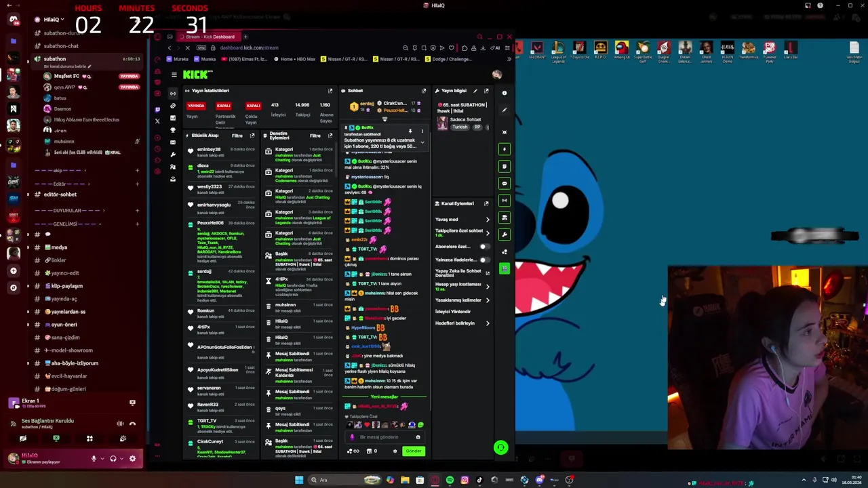The image size is (868, 488).
Task: Open Discord user settings gear
Action: (132, 459)
